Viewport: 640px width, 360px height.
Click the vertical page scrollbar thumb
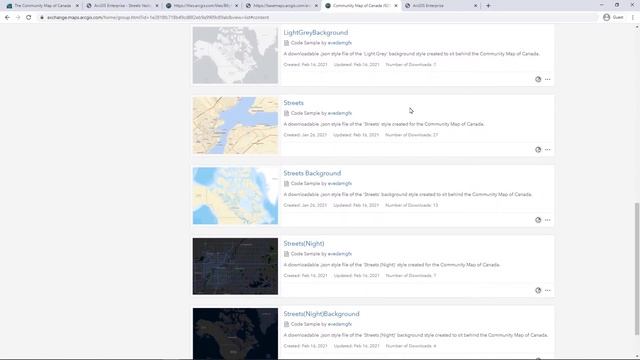[x=637, y=269]
